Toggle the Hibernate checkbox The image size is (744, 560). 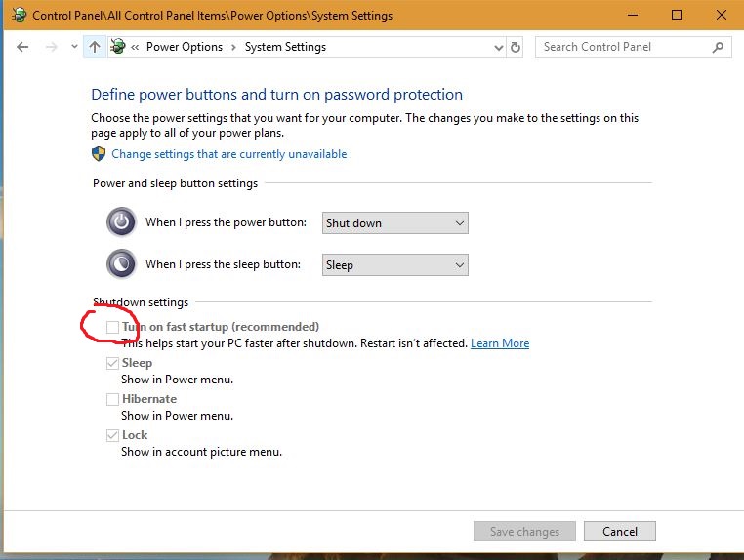(112, 399)
